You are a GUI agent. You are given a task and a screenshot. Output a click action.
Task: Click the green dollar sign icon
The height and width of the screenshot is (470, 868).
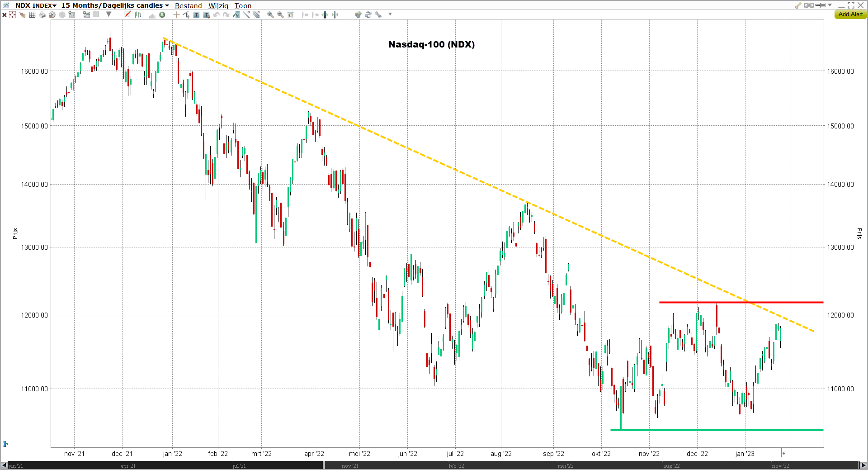(x=162, y=15)
